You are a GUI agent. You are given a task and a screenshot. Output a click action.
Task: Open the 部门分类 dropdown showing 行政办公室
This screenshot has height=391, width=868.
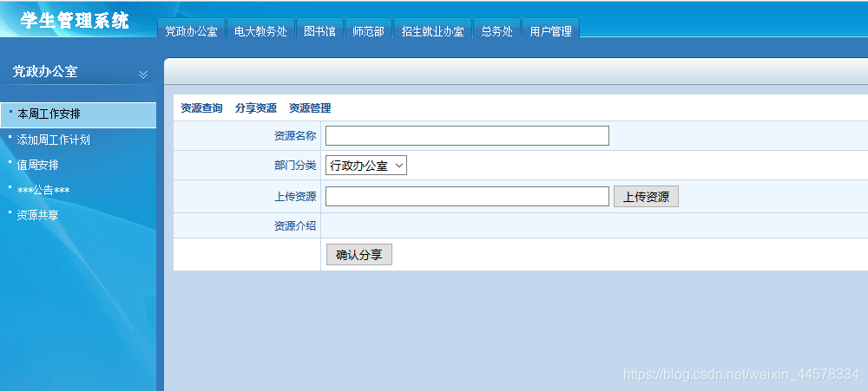(366, 166)
